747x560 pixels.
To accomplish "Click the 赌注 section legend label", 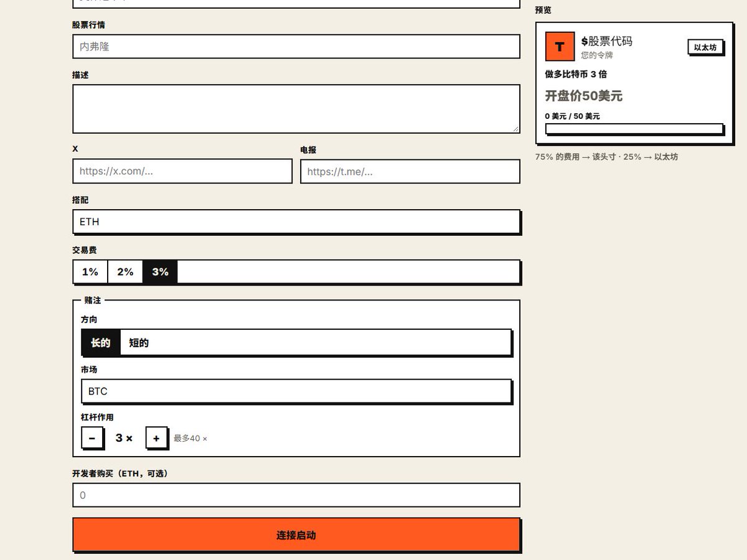I will (x=93, y=300).
